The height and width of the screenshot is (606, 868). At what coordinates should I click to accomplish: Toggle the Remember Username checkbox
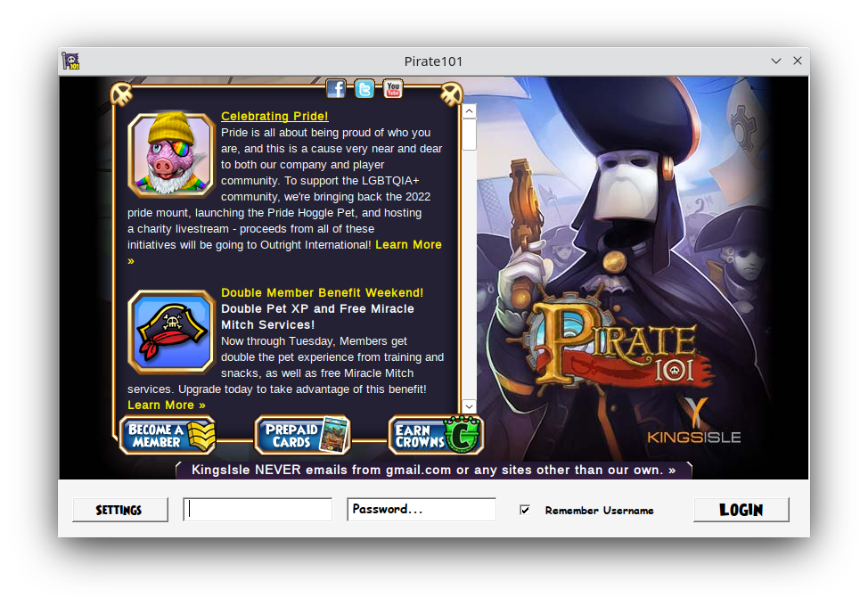point(525,510)
